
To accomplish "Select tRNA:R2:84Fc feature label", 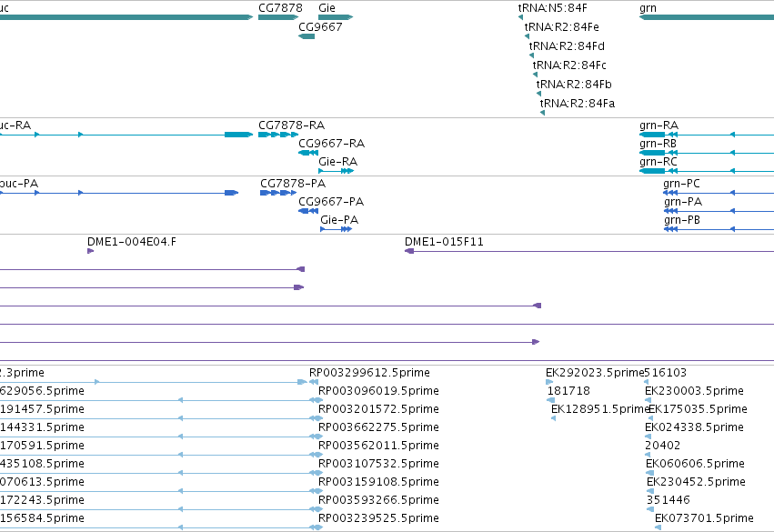I will 569,65.
